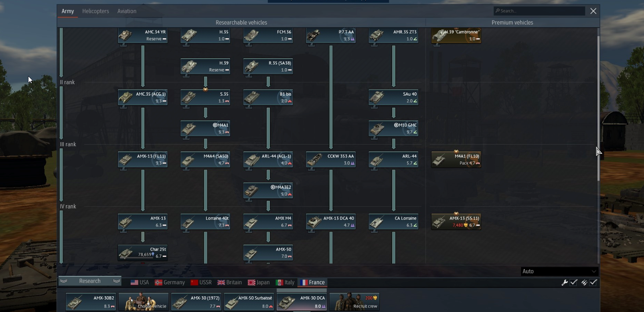Select AMX-30 (1972) crew slot
Viewport: 644px width, 312px height.
pos(196,302)
